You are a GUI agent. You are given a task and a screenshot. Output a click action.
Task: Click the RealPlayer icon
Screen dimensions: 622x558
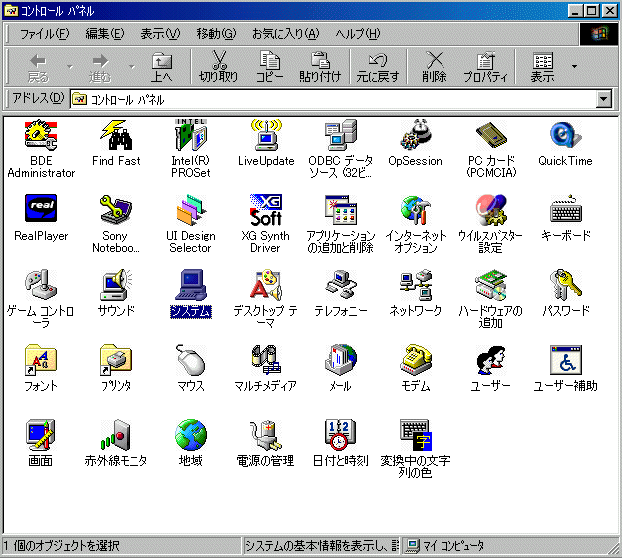pos(41,210)
